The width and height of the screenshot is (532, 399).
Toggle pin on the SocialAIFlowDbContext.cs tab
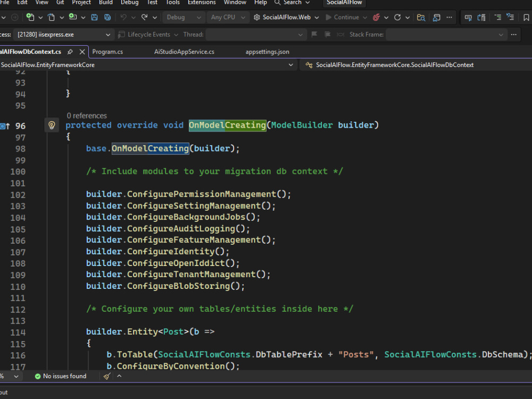click(x=70, y=52)
